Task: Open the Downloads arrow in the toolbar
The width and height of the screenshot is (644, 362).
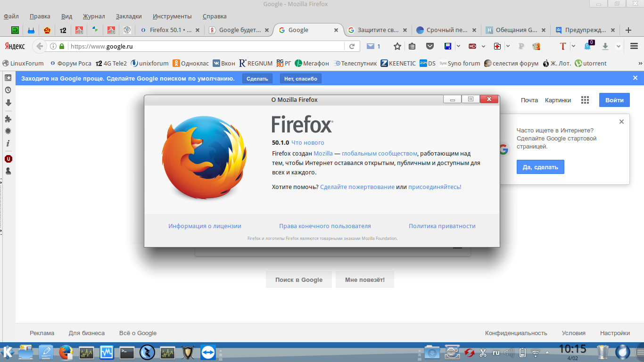Action: coord(605,46)
